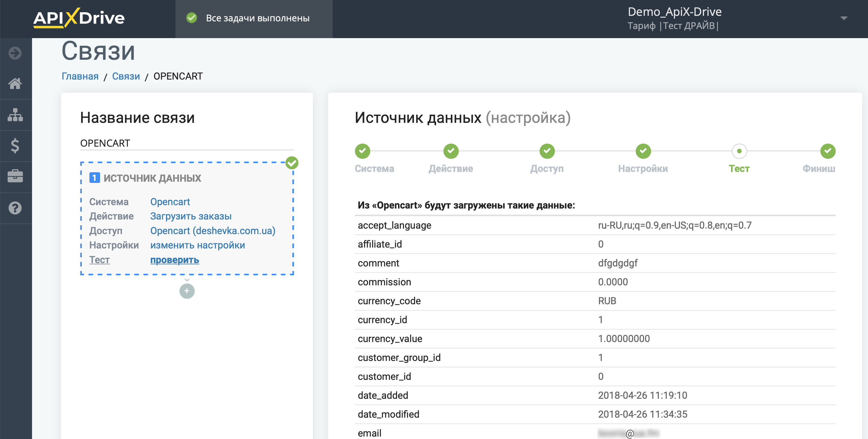This screenshot has width=868, height=439.
Task: Click the Из «Opencart» будут загружены header
Action: point(466,205)
